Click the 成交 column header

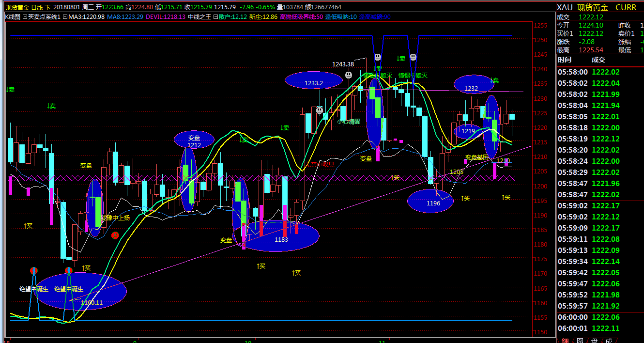point(598,60)
